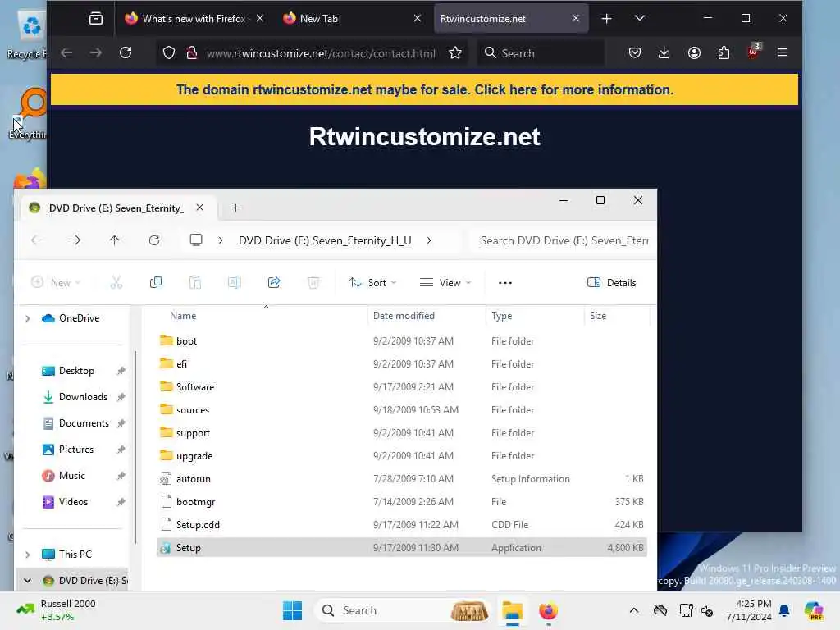The width and height of the screenshot is (840, 630).
Task: Open a new Firefox tab with plus
Action: click(606, 19)
